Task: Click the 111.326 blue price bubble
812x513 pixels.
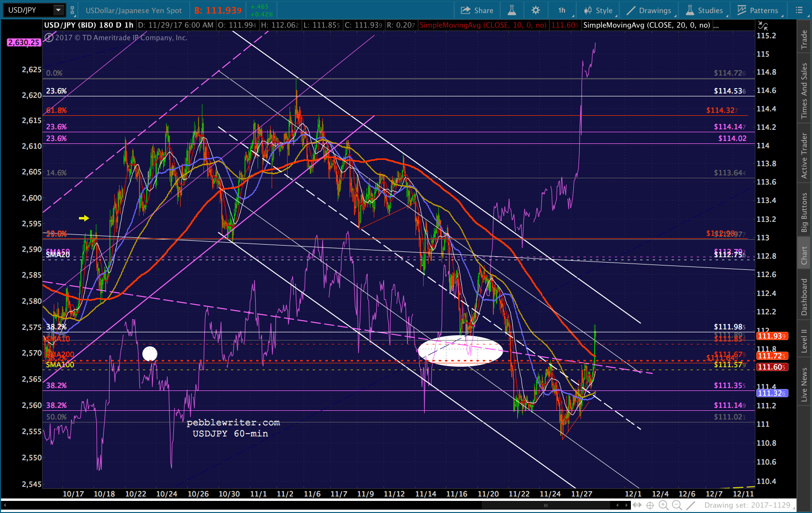Action: 772,393
